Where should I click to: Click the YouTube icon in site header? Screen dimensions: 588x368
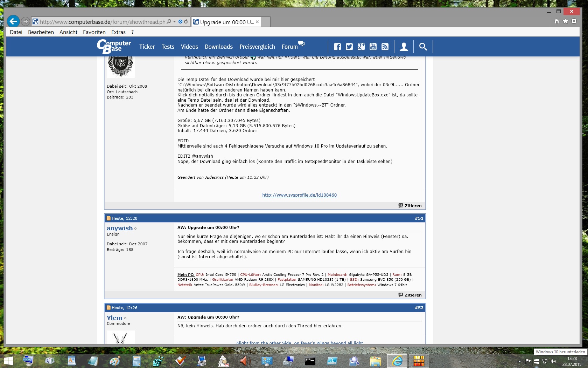click(373, 47)
